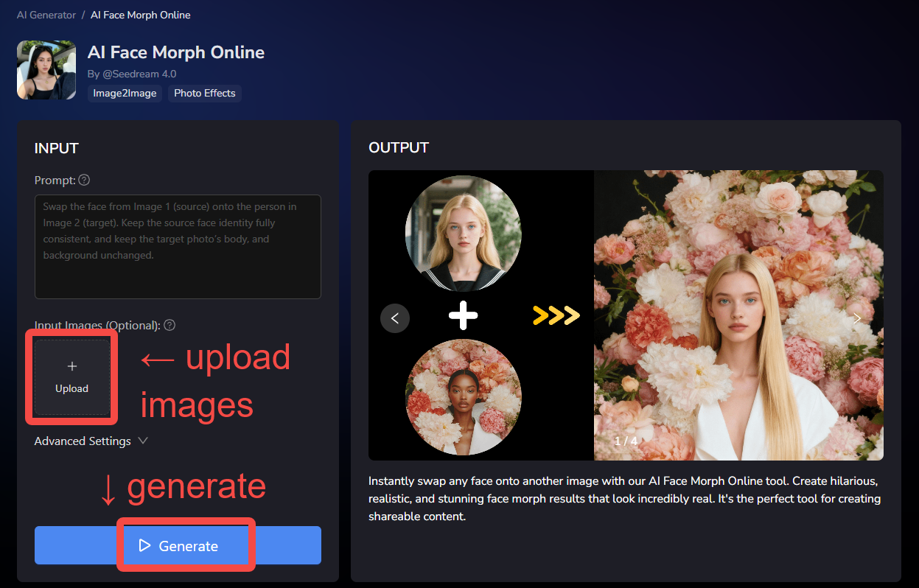Click the yellow triple-arrow icon in the preview
The width and height of the screenshot is (919, 588).
556,316
